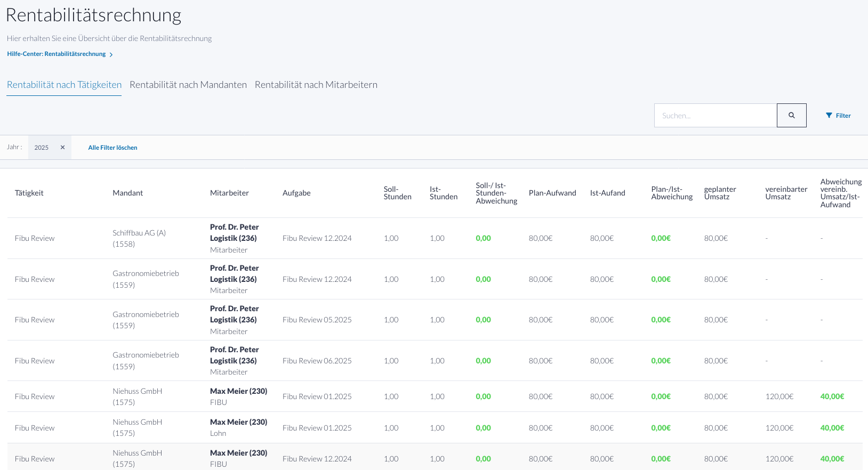This screenshot has height=470, width=868.
Task: Click Max Meier (230) in the Lohn row
Action: click(238, 422)
